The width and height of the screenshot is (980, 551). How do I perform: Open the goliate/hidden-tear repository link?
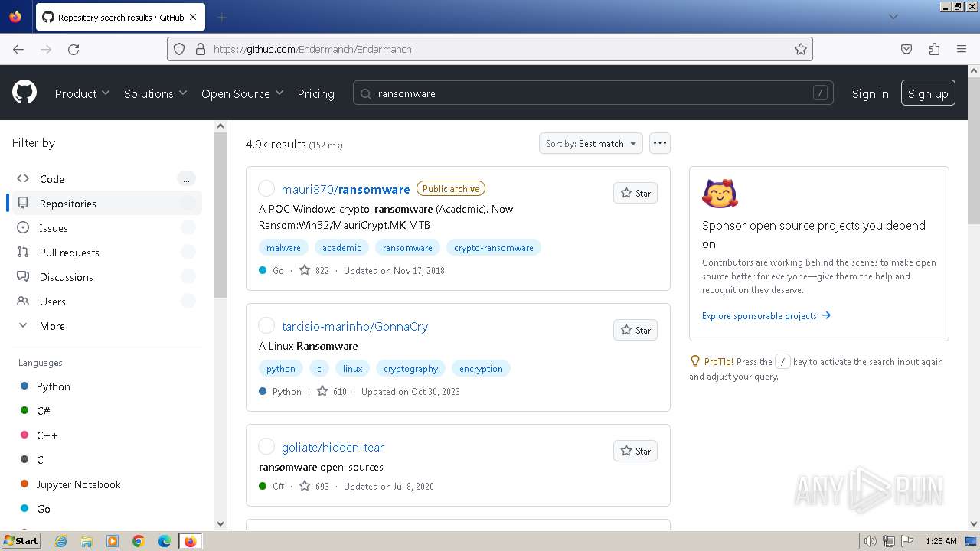332,447
